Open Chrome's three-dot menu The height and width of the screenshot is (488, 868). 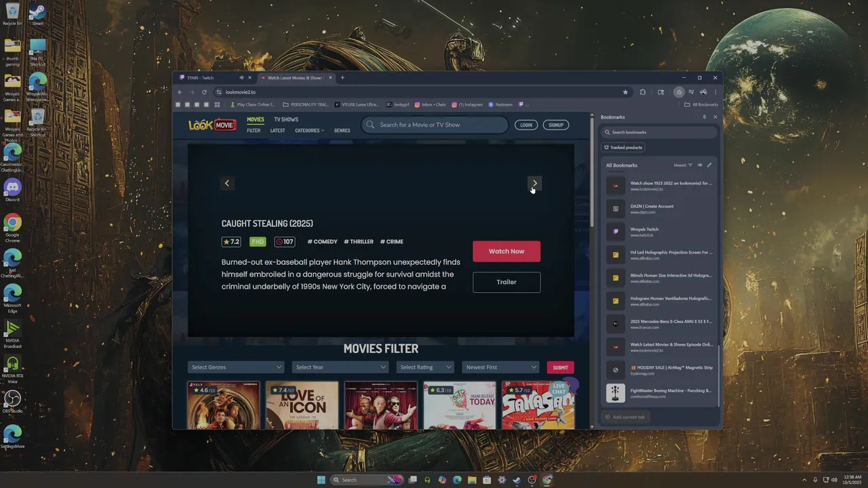[x=715, y=92]
